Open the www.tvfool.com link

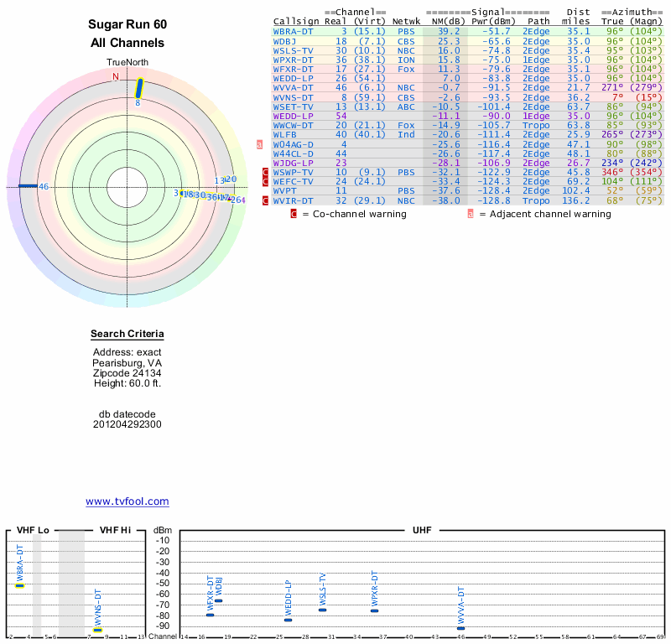pyautogui.click(x=127, y=501)
